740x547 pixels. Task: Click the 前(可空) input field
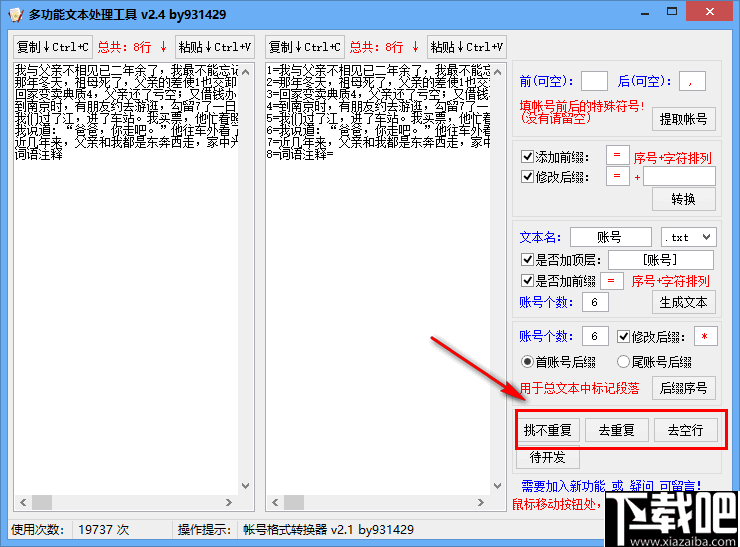pyautogui.click(x=594, y=81)
